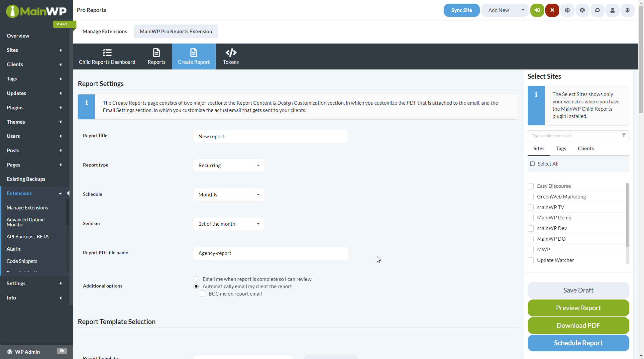Click the Schedule Report button
644x359 pixels.
coord(578,343)
